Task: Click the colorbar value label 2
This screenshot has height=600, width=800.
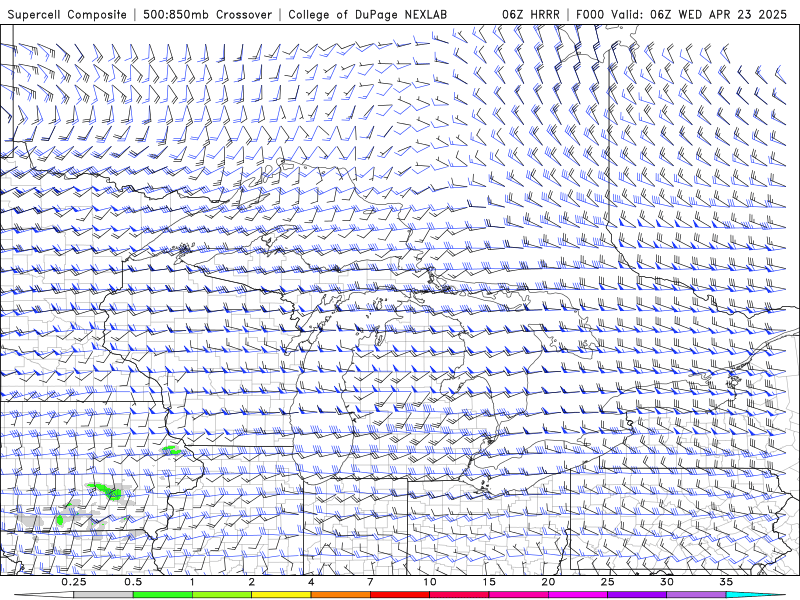Action: (252, 582)
